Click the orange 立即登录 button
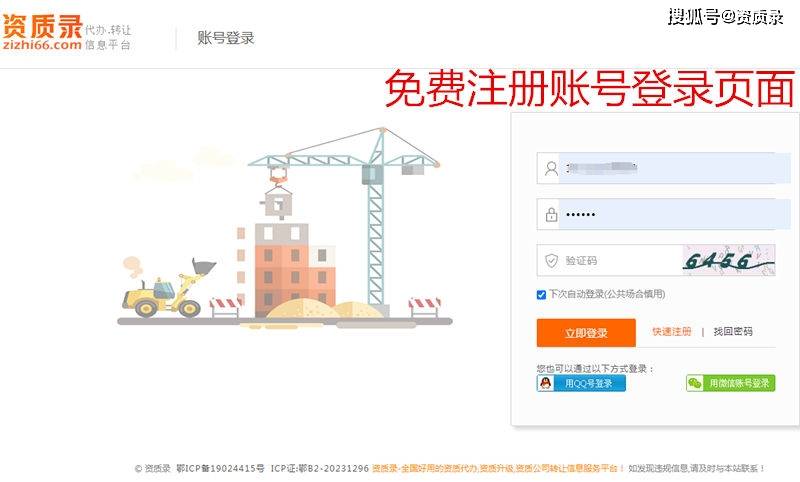The width and height of the screenshot is (800, 482). [x=586, y=333]
